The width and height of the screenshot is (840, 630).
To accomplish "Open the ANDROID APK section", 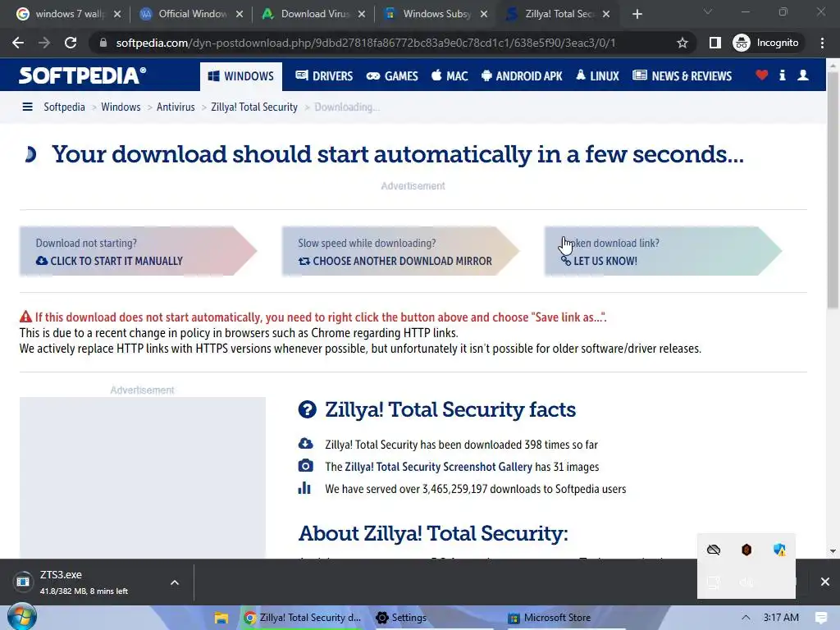I will pos(522,76).
